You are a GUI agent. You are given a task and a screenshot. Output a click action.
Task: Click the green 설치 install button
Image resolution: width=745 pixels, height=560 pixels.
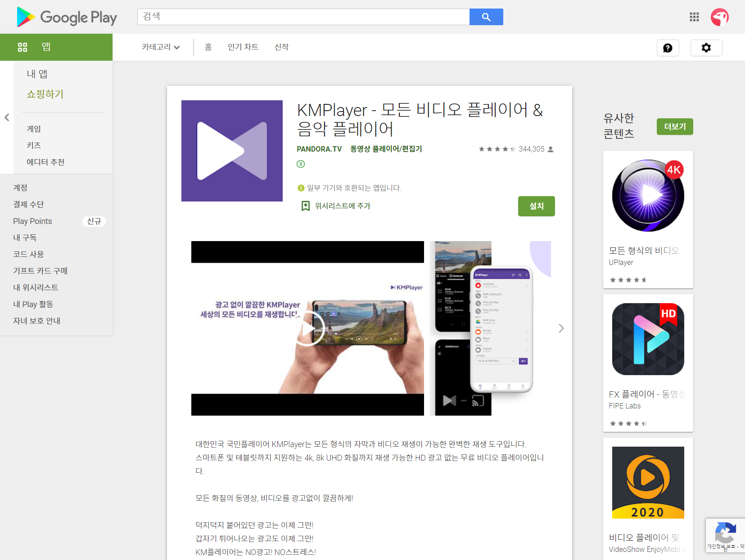click(x=536, y=206)
